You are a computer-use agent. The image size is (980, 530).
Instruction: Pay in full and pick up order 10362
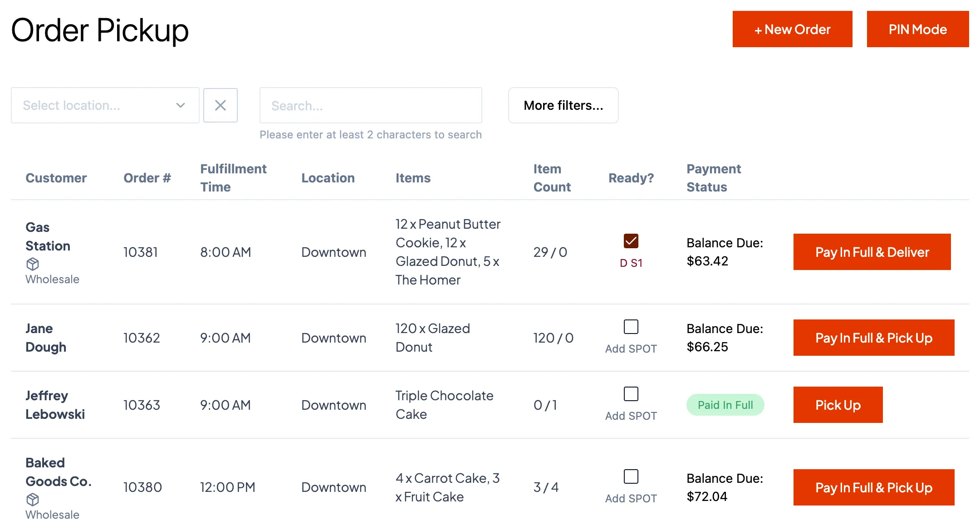pos(873,338)
